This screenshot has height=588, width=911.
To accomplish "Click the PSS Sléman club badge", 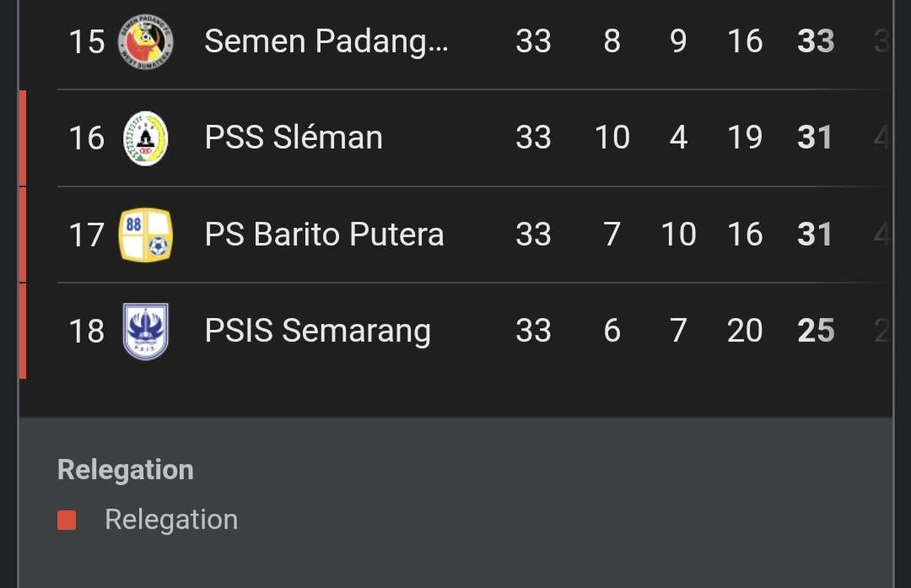I will (x=145, y=138).
